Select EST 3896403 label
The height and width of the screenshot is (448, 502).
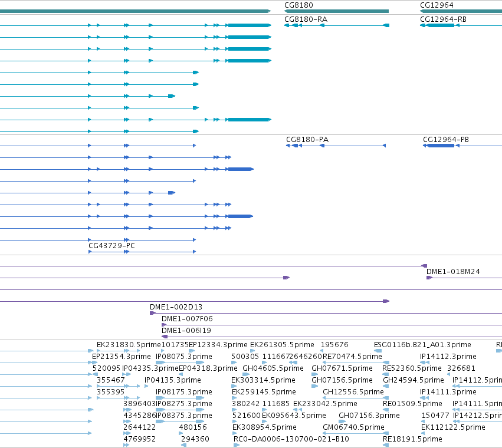pos(139,404)
